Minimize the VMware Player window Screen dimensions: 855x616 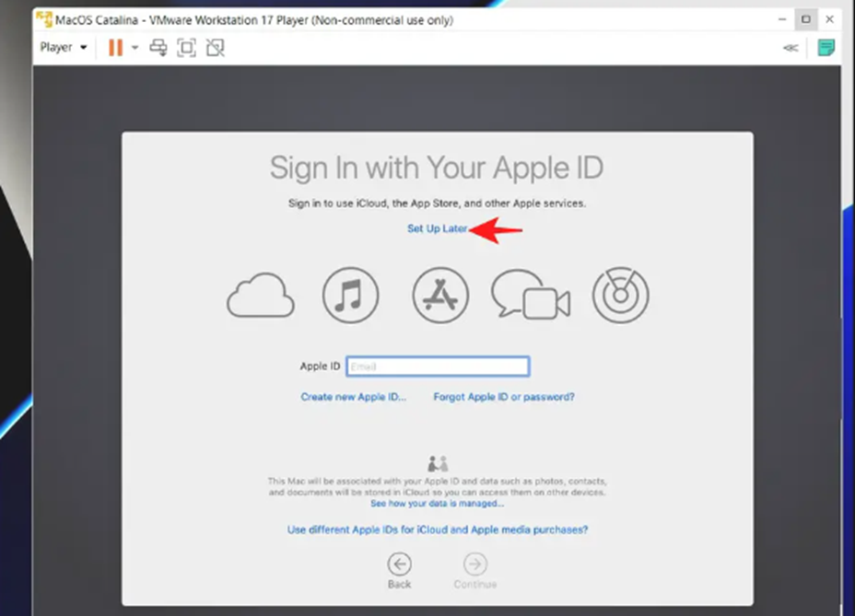782,19
